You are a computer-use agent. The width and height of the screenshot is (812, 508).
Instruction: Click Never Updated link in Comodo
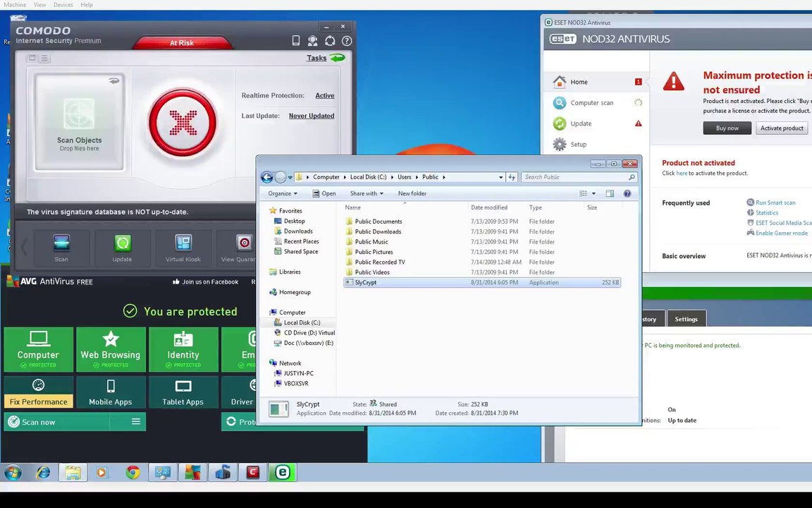[312, 116]
